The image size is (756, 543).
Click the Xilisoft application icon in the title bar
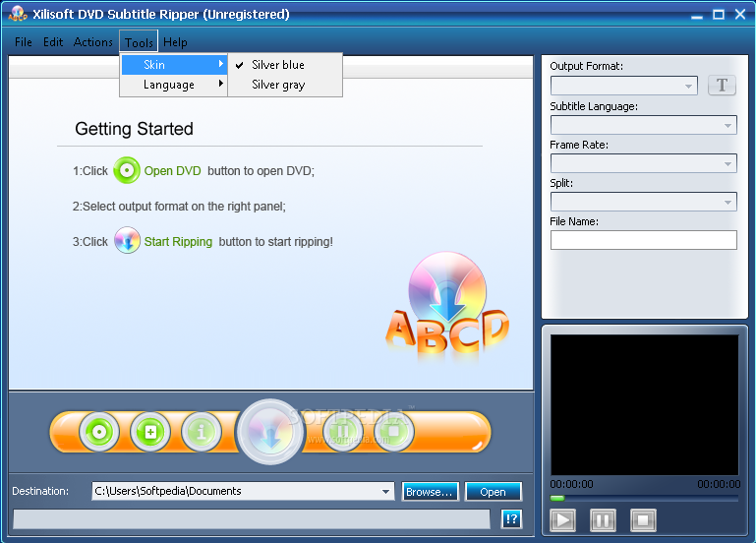coord(18,14)
